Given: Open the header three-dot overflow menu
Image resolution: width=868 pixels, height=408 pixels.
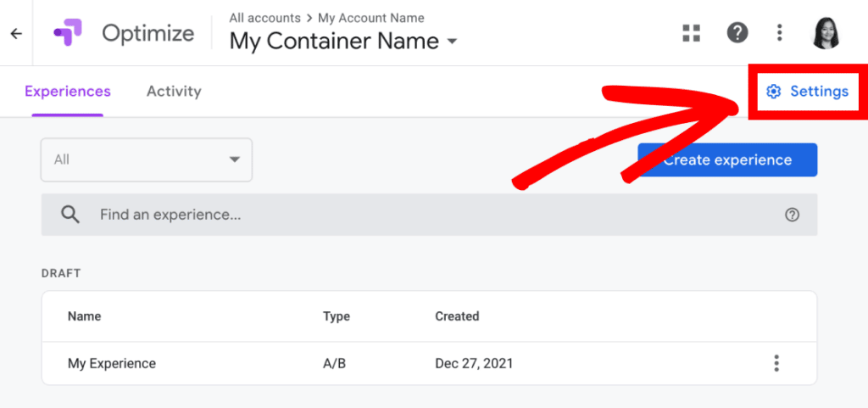Looking at the screenshot, I should (x=780, y=33).
